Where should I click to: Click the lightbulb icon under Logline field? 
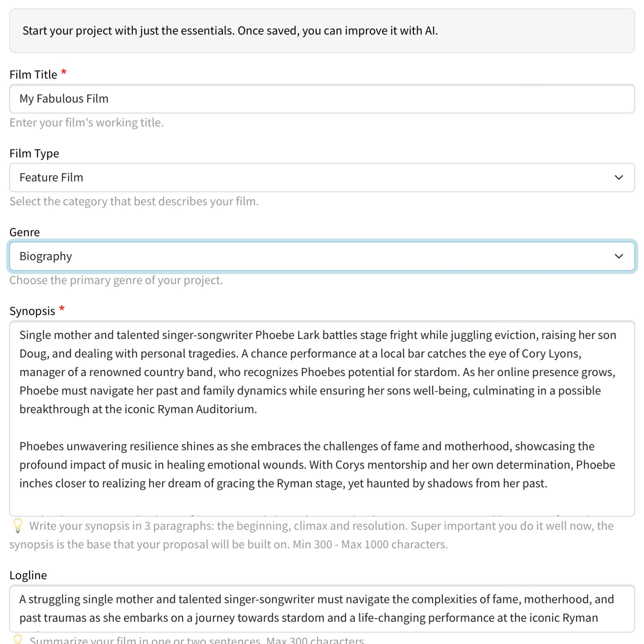(x=18, y=640)
